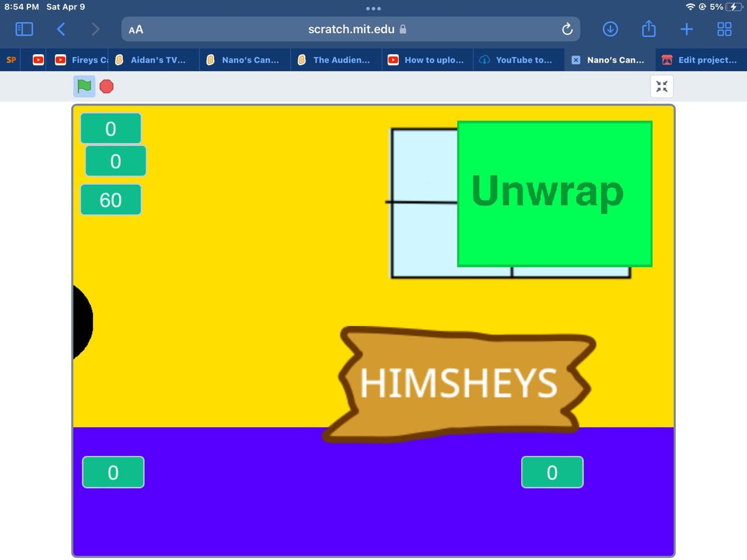Viewport: 747px width, 560px height.
Task: Tap the lock icon beside scratch.mit.edu
Action: [x=403, y=29]
